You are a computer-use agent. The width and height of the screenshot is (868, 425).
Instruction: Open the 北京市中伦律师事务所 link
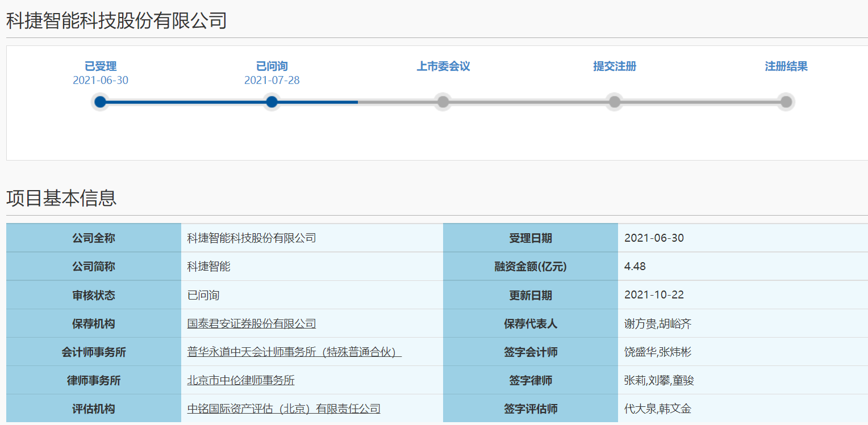pyautogui.click(x=241, y=380)
